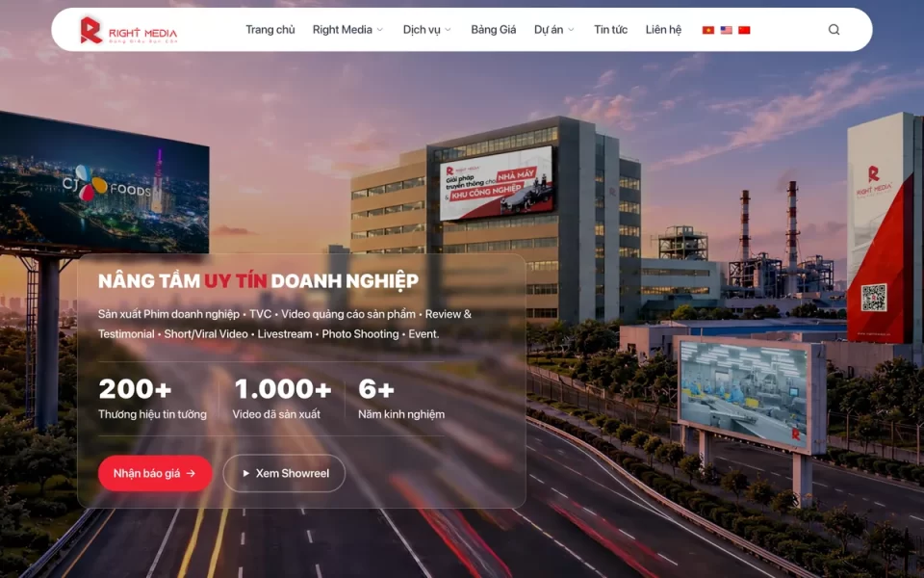Switch language with the Vietnam flag

[x=708, y=30]
